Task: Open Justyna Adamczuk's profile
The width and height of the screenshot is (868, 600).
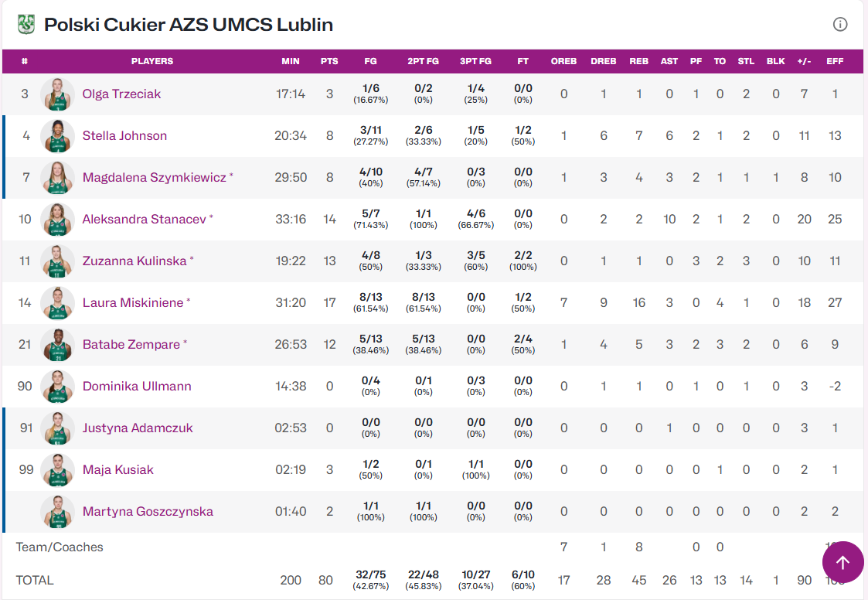Action: pyautogui.click(x=138, y=428)
